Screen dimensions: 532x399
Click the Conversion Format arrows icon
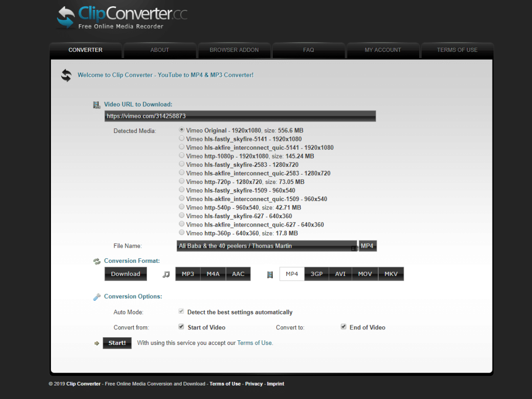click(x=97, y=261)
